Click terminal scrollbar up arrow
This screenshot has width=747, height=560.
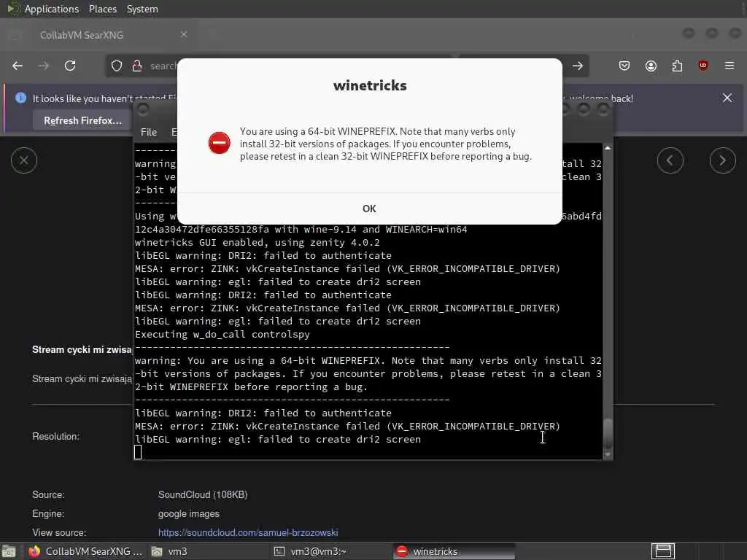click(x=608, y=148)
